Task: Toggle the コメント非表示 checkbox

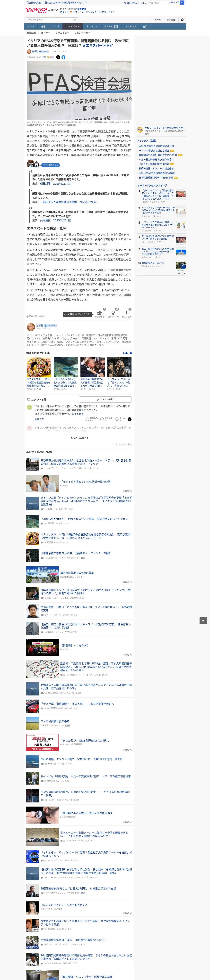Action: (115, 444)
